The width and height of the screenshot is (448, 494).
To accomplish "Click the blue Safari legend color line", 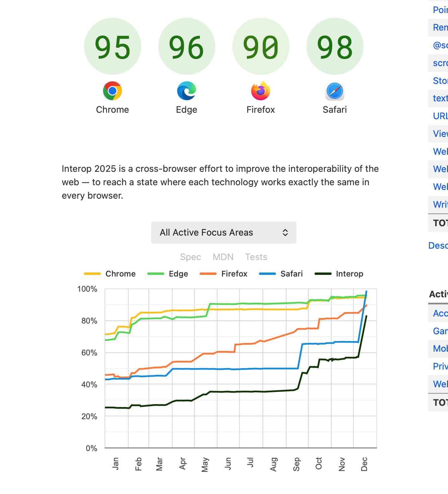I will [x=267, y=274].
